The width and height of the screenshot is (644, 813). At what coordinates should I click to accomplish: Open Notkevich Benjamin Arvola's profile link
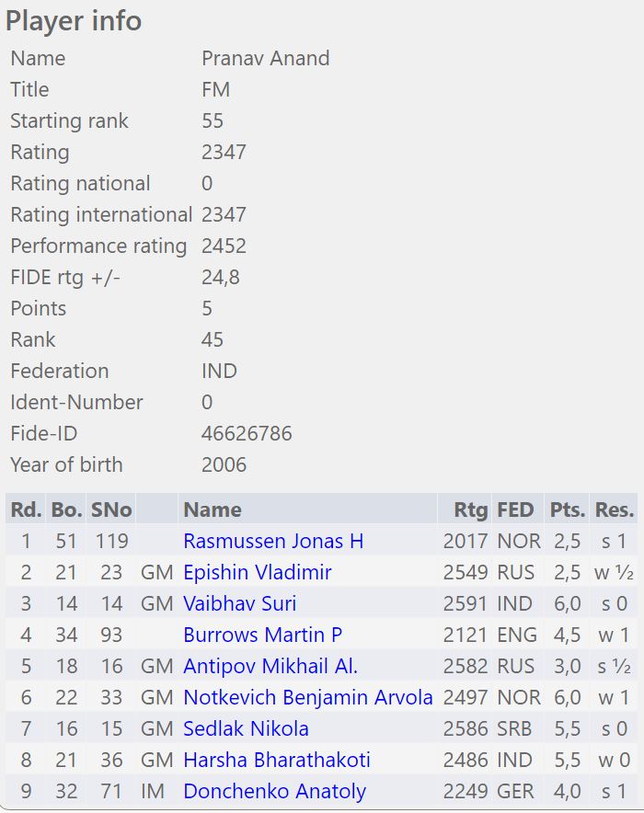(x=308, y=697)
